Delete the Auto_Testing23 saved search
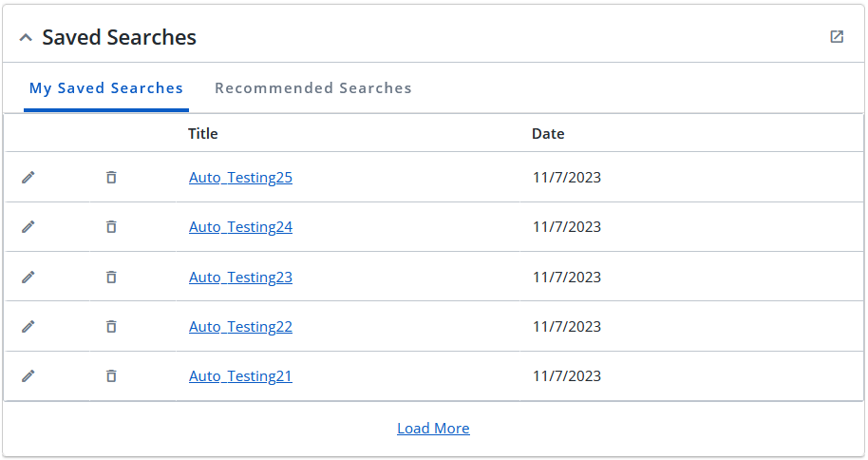The width and height of the screenshot is (868, 460). [x=111, y=278]
